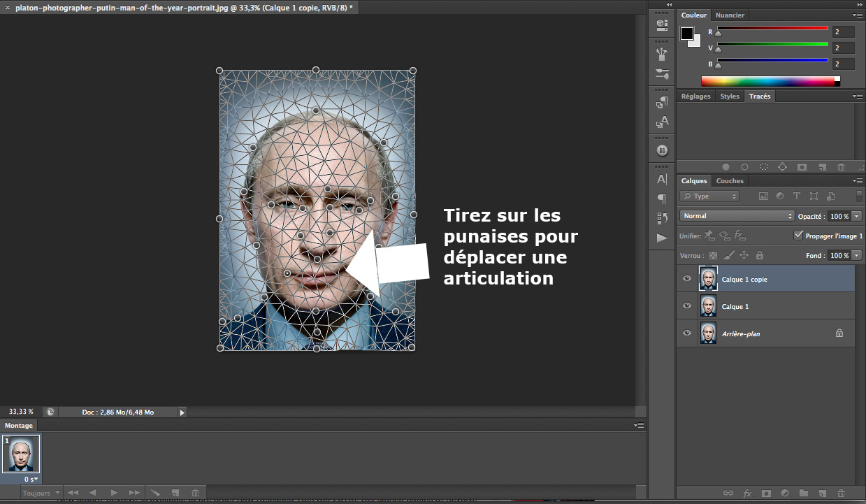The image size is (866, 504).
Task: Click the lock position icon in Verrou row
Action: 744,256
